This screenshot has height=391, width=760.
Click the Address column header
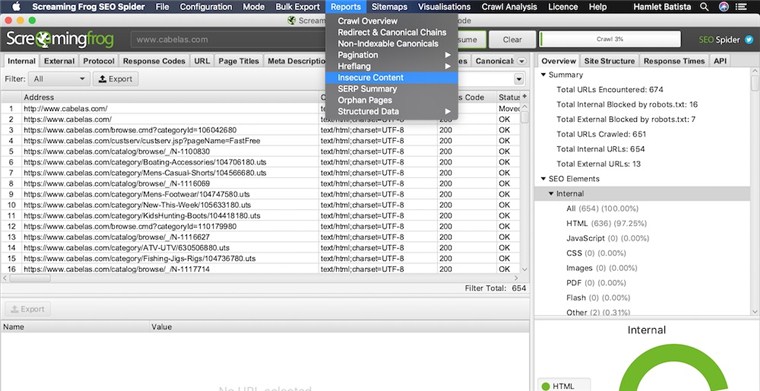[170, 97]
